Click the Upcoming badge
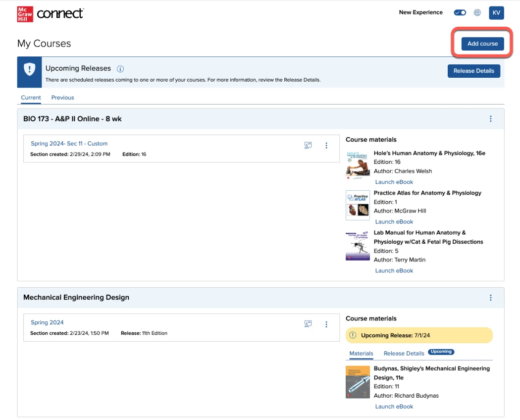Image resolution: width=520 pixels, height=420 pixels. 441,352
